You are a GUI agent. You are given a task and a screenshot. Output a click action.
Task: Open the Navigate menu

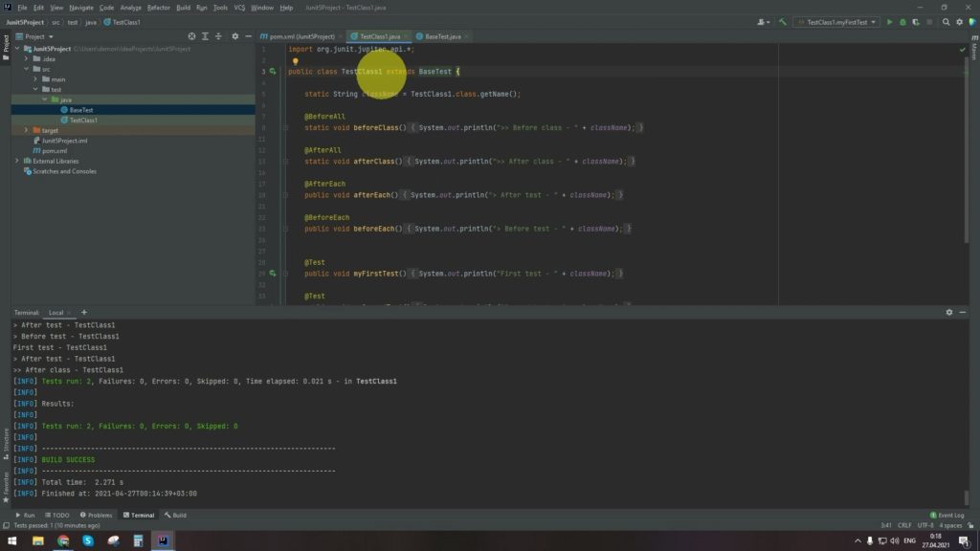coord(81,8)
